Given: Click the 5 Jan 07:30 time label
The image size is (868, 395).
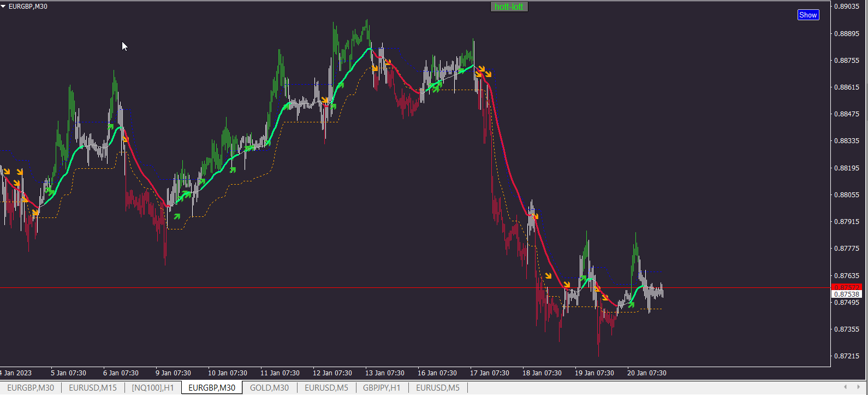Looking at the screenshot, I should pos(68,373).
